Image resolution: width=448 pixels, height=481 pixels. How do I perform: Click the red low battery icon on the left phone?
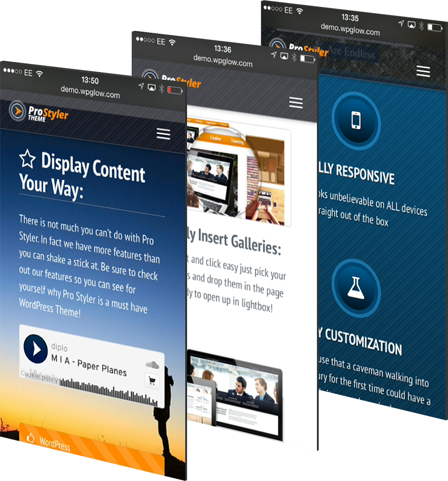click(x=175, y=90)
